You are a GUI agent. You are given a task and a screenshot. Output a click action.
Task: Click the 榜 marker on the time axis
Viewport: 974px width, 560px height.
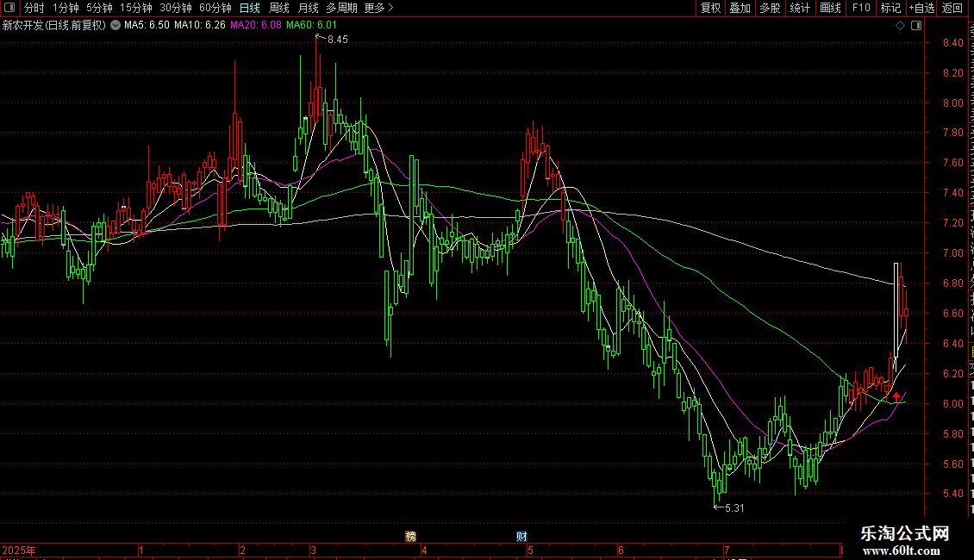410,537
